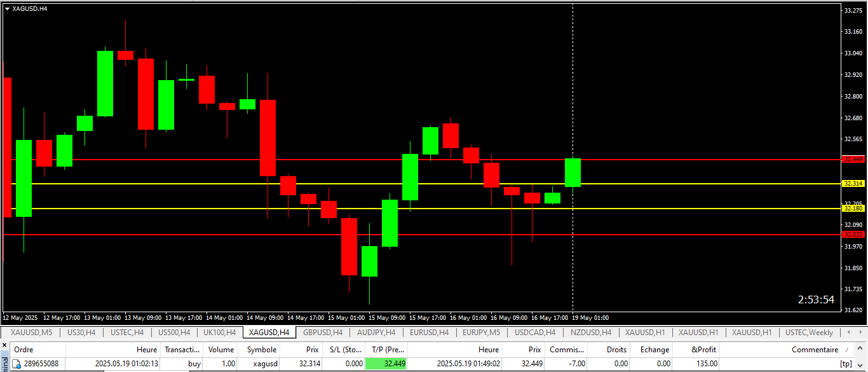Switch to the US30,H4 chart tab
Viewport: 868px width, 372px height.
[81, 332]
